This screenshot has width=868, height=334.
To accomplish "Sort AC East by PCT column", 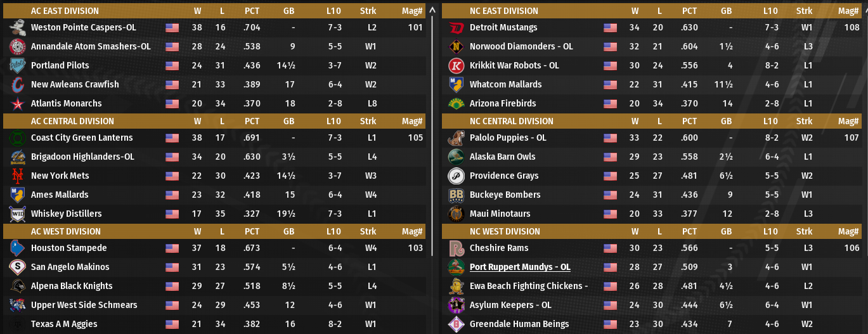I will (x=252, y=11).
